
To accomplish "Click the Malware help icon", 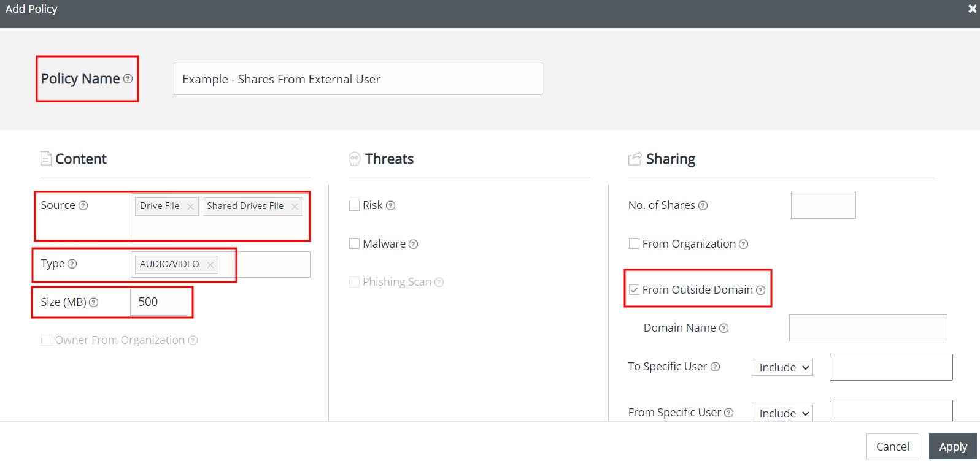I will click(414, 245).
